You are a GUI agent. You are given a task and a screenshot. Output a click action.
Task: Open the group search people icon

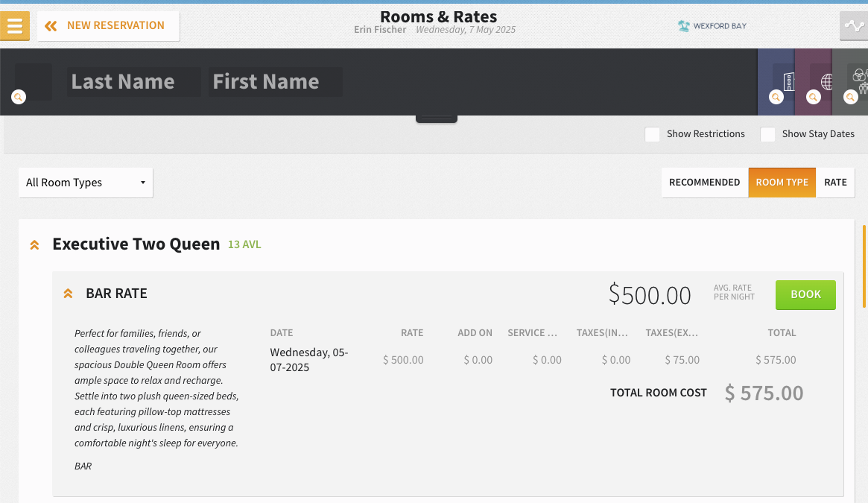pyautogui.click(x=861, y=81)
